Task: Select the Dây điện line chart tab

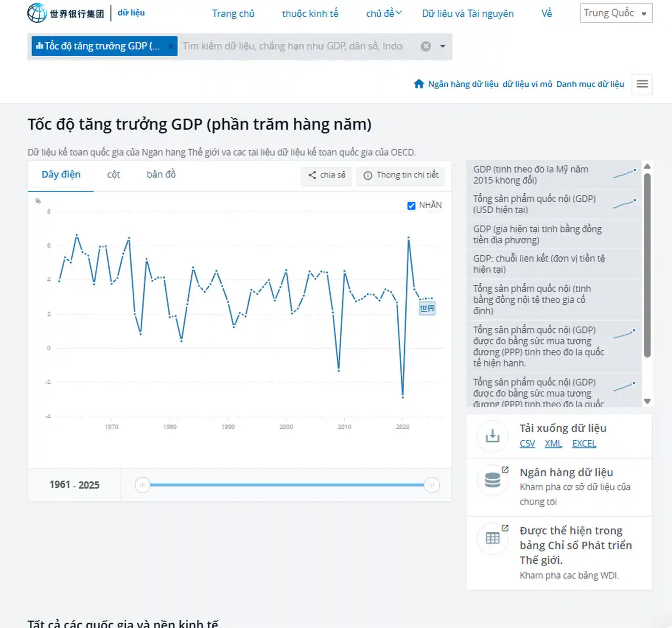Action: (61, 175)
